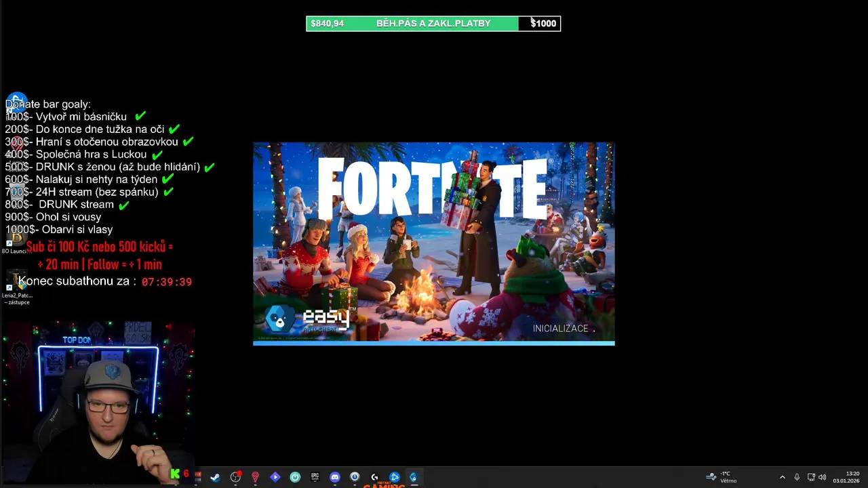Open the teal power-symbol taskbar app
The height and width of the screenshot is (488, 868).
295,477
